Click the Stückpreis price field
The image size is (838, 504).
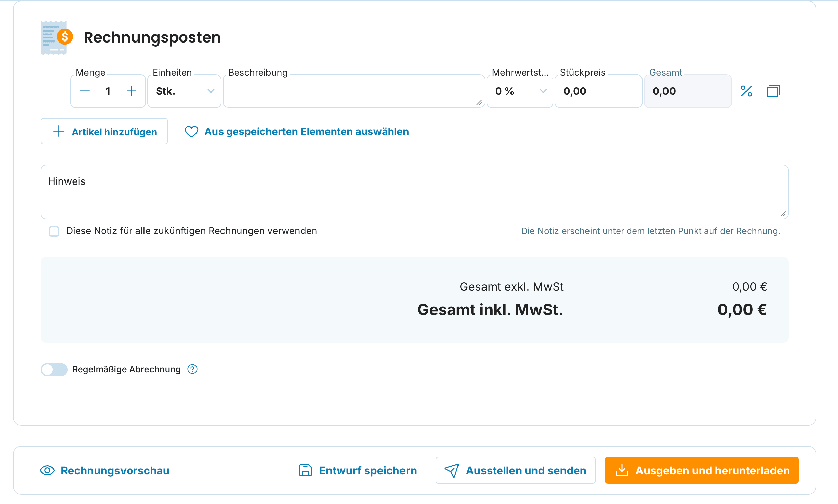[x=598, y=91]
